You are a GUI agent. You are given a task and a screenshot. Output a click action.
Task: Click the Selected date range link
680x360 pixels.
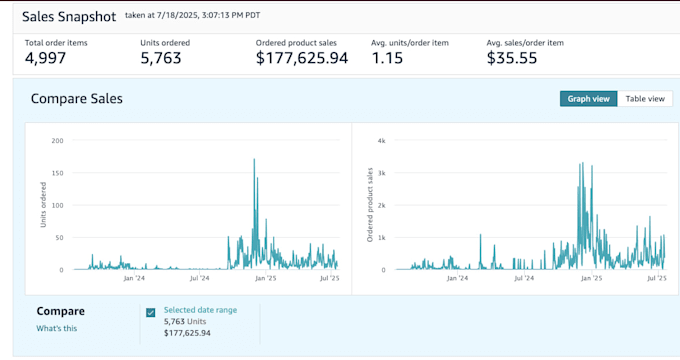pyautogui.click(x=200, y=310)
